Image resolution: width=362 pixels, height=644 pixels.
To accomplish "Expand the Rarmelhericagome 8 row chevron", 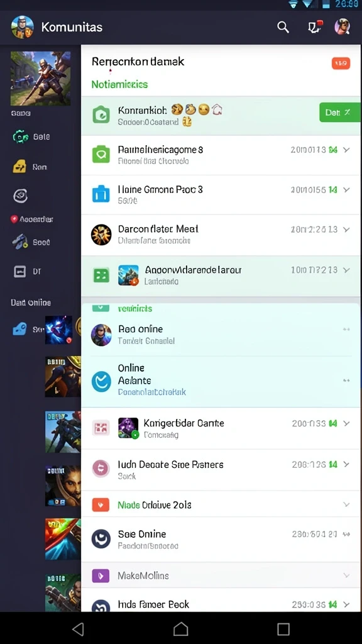I will pos(347,150).
